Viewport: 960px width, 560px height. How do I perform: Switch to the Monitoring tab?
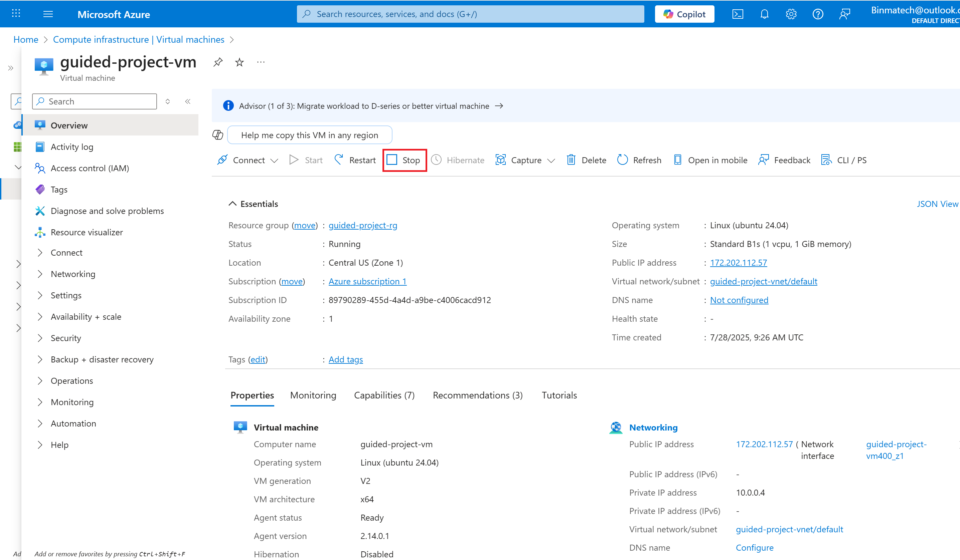(x=313, y=395)
